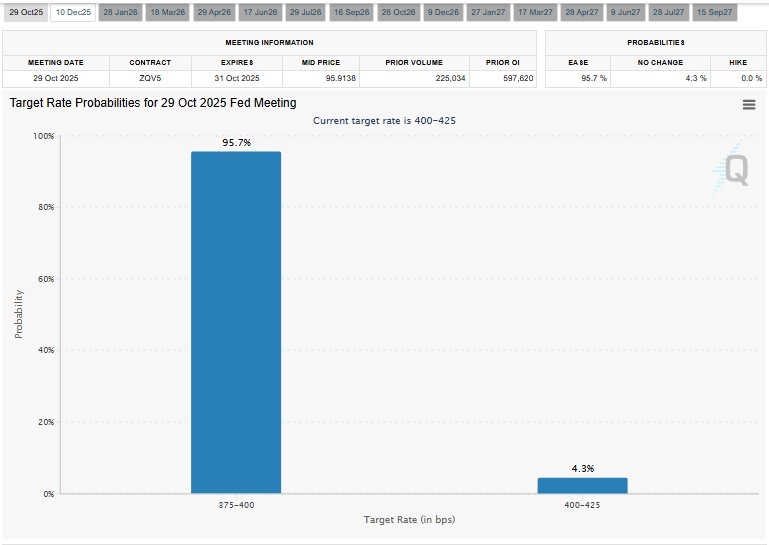Switch to the 17 Jun26 tab
This screenshot has width=769, height=545.
260,12
